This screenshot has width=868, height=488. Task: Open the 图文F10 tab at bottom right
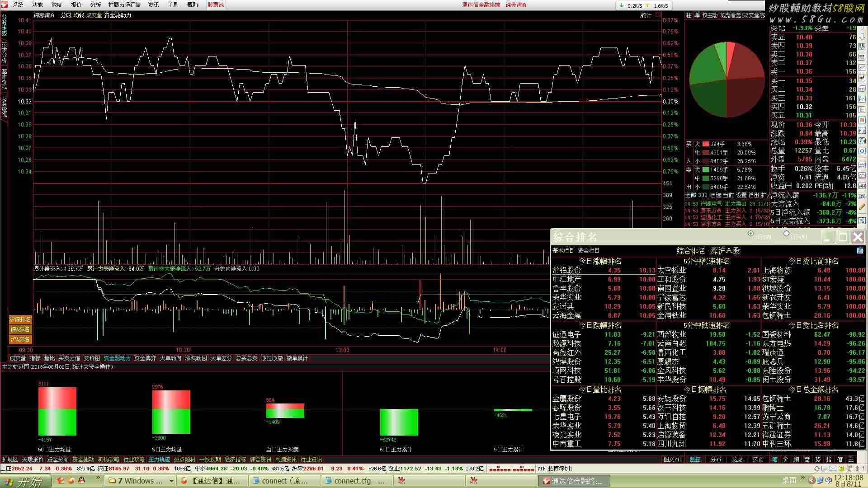(x=673, y=460)
